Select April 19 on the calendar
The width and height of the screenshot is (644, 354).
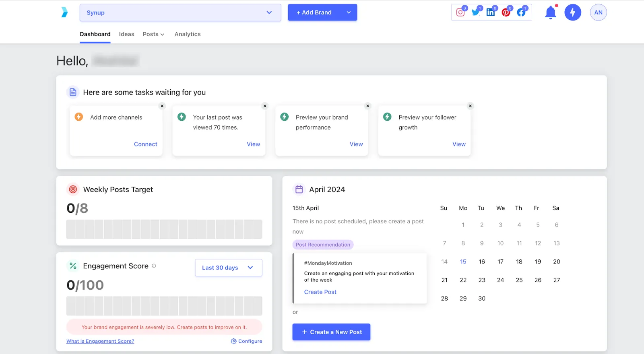pos(538,261)
